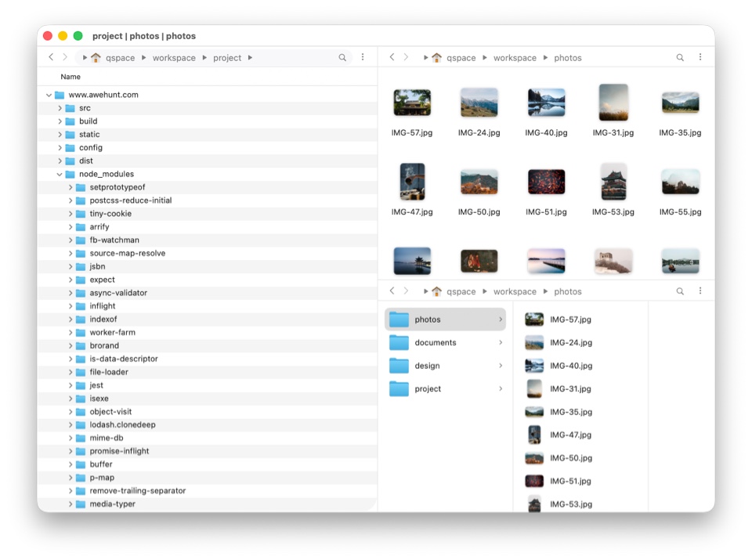The height and width of the screenshot is (560, 752).
Task: Click qspace in bottom-right pane breadcrumb
Action: [x=461, y=291]
